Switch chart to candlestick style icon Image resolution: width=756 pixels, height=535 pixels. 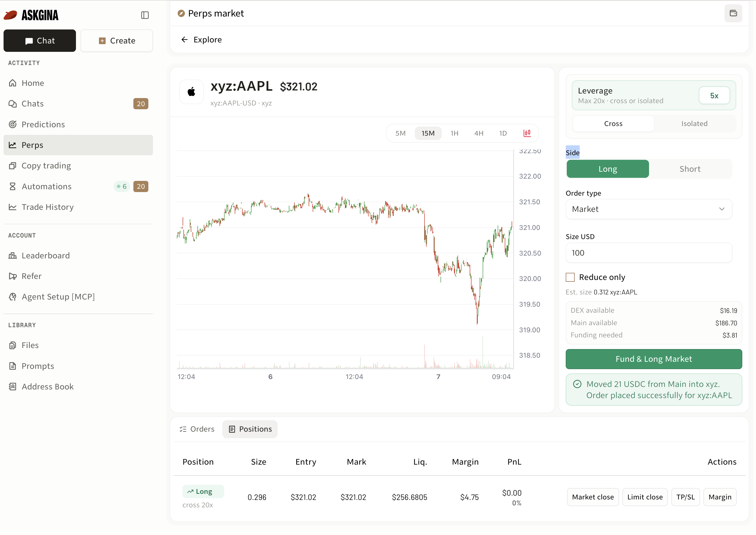[x=527, y=133]
